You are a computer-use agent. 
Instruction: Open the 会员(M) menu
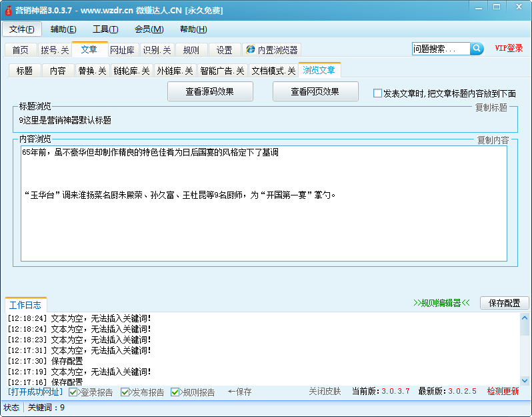coord(149,29)
